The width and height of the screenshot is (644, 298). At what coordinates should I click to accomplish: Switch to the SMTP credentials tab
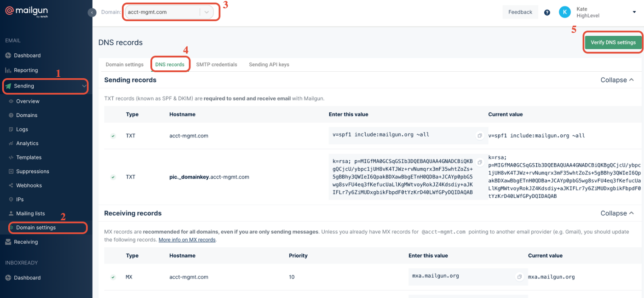[x=217, y=65]
